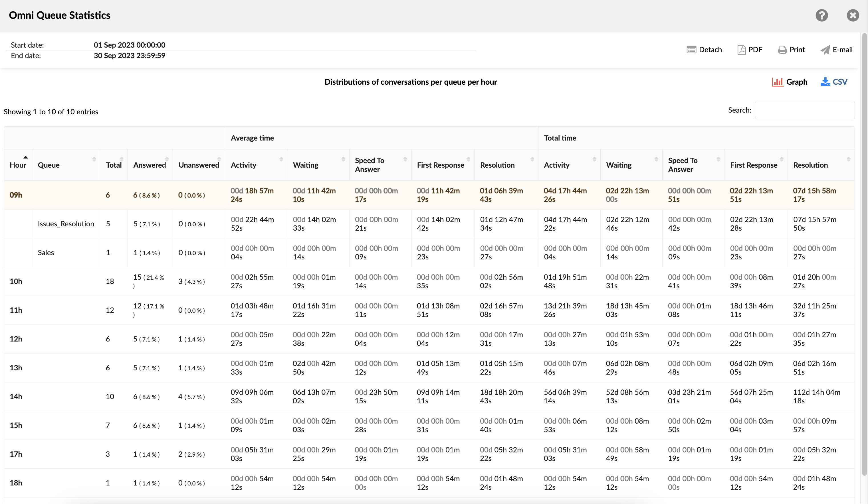Click the start date value 01 Sep 2023
The height and width of the screenshot is (504, 868).
click(x=129, y=45)
